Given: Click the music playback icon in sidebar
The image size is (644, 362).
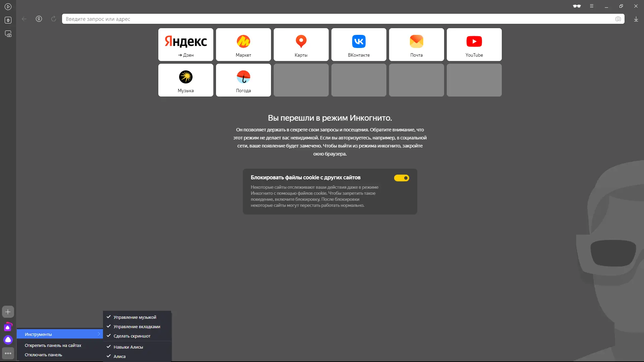Looking at the screenshot, I should [8, 7].
